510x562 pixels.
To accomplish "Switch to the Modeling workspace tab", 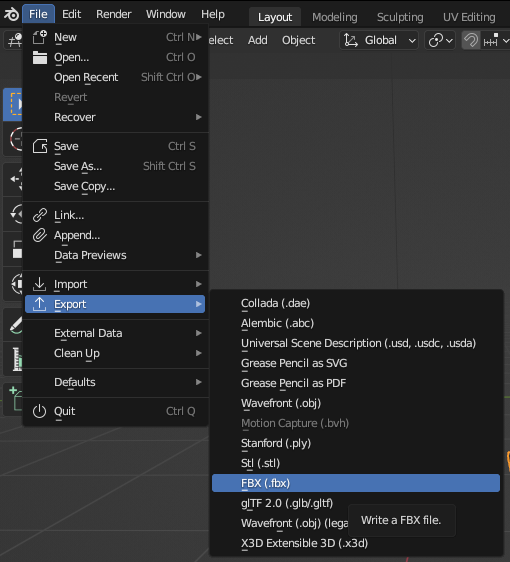I will pos(335,17).
